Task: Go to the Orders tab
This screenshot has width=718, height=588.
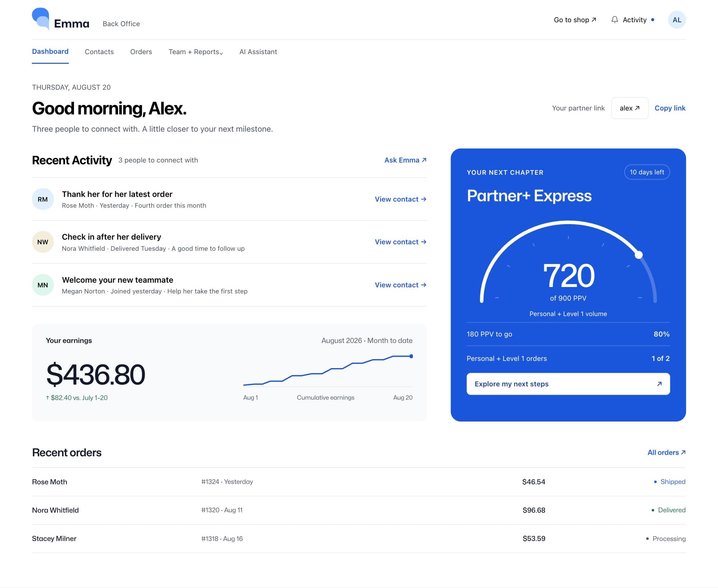Action: tap(141, 52)
